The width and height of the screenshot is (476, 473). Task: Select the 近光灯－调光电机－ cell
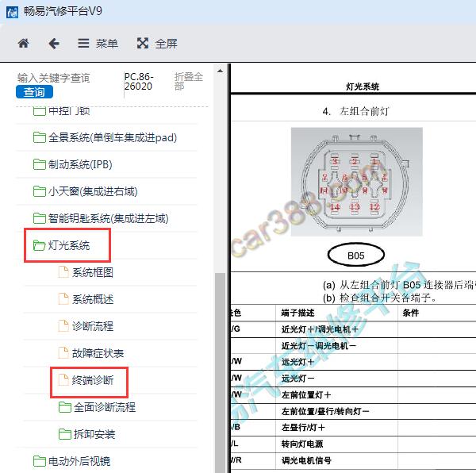(x=336, y=346)
